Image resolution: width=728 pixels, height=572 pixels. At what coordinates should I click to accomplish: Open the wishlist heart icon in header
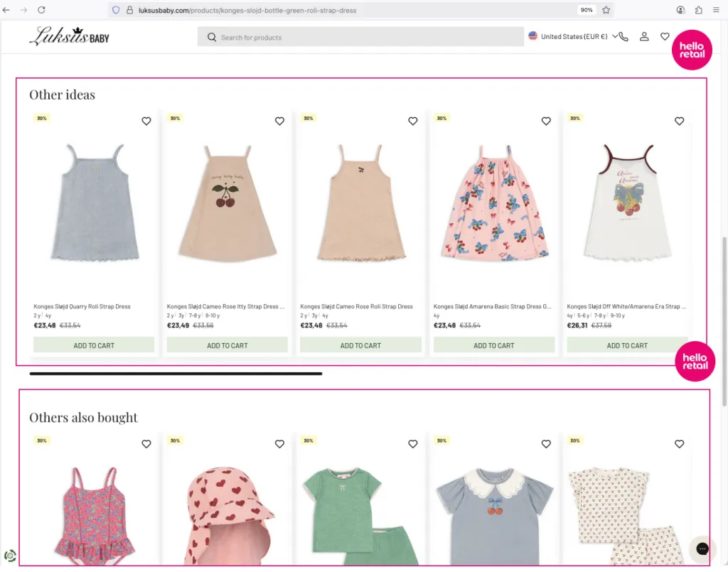[x=664, y=36]
